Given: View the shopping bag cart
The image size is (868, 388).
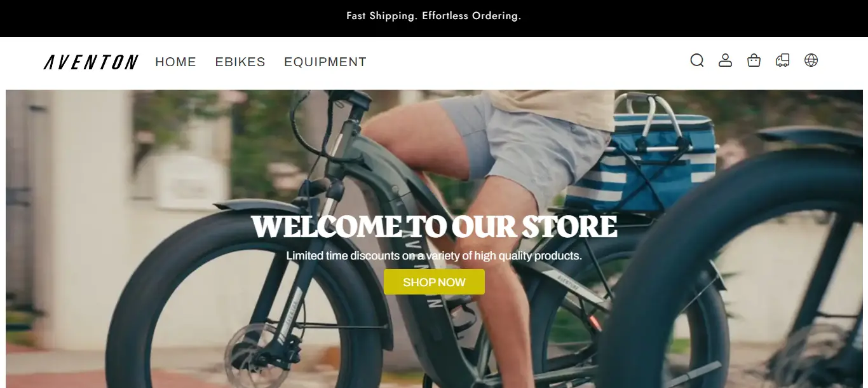Looking at the screenshot, I should [754, 60].
